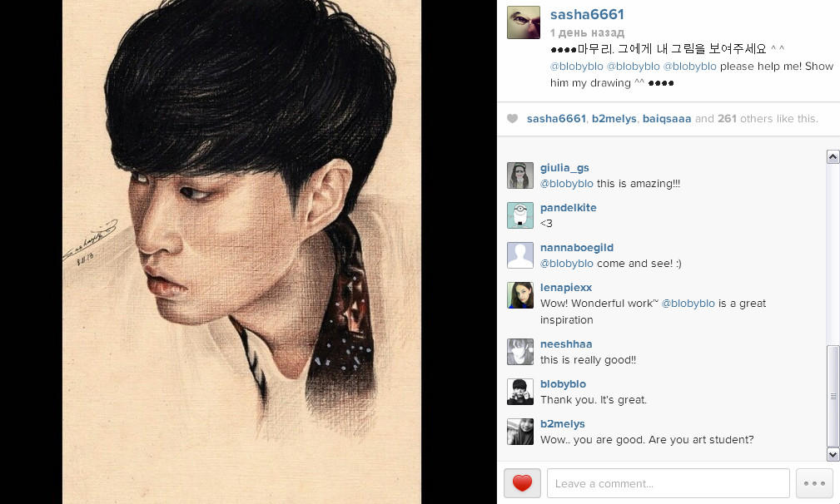The height and width of the screenshot is (504, 840).
Task: Click the gray heart likes icon
Action: click(x=512, y=119)
